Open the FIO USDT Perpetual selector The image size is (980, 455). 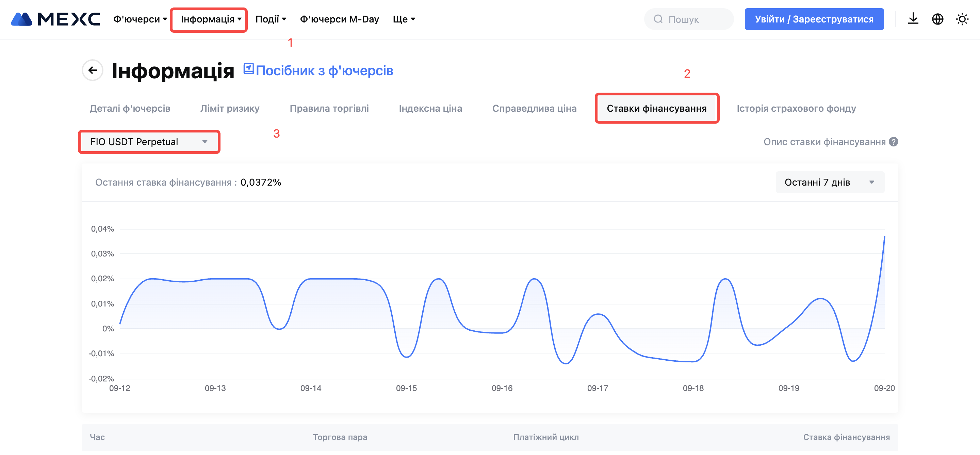coord(149,142)
